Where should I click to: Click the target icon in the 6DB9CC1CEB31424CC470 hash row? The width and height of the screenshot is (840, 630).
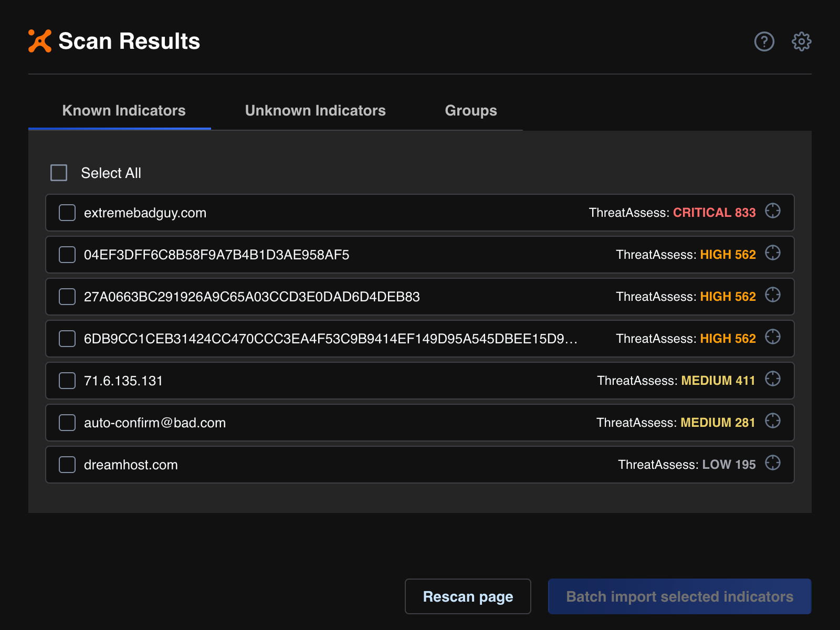772,337
